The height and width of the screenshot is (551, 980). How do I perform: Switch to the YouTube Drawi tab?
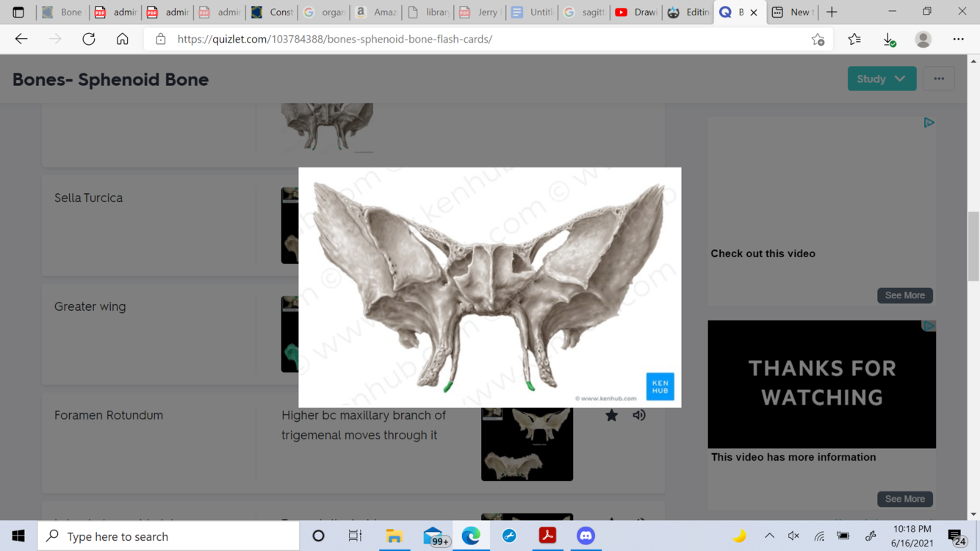tap(636, 12)
